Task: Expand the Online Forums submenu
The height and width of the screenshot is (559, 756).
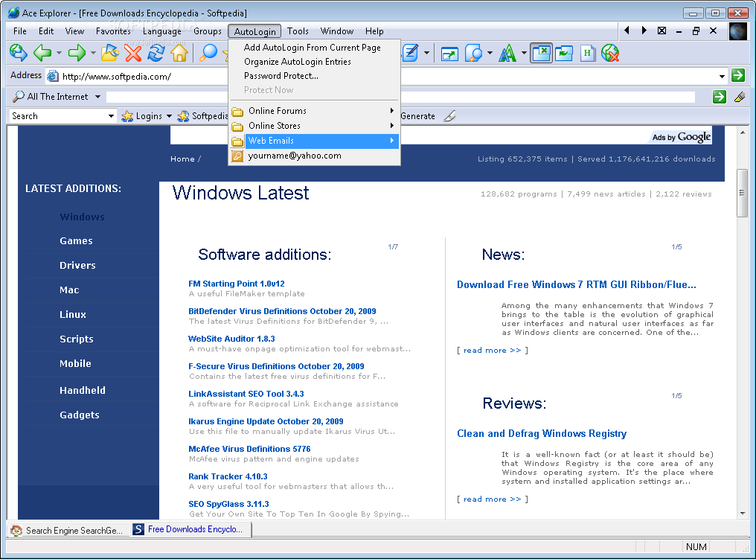Action: point(314,111)
